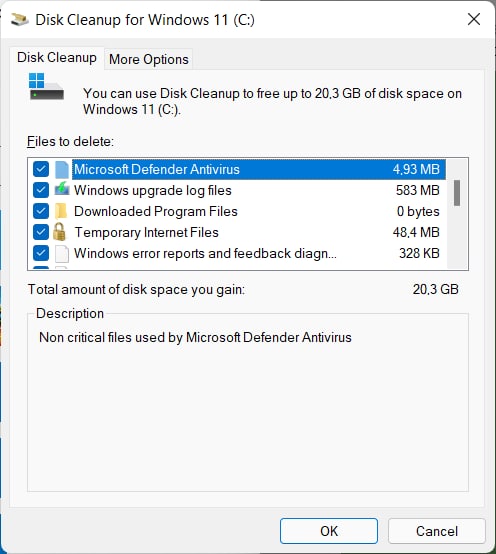The height and width of the screenshot is (554, 496).
Task: Confirm cleanup with the OK button
Action: 329,531
